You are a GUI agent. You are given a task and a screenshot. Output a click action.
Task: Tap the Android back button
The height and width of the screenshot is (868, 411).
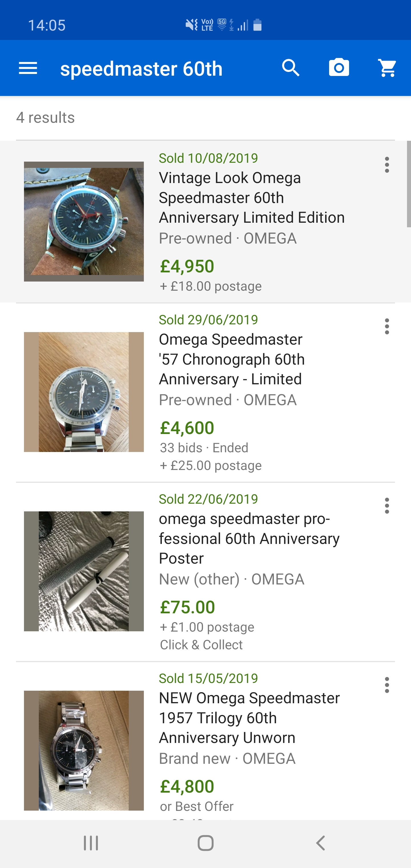[x=320, y=843]
